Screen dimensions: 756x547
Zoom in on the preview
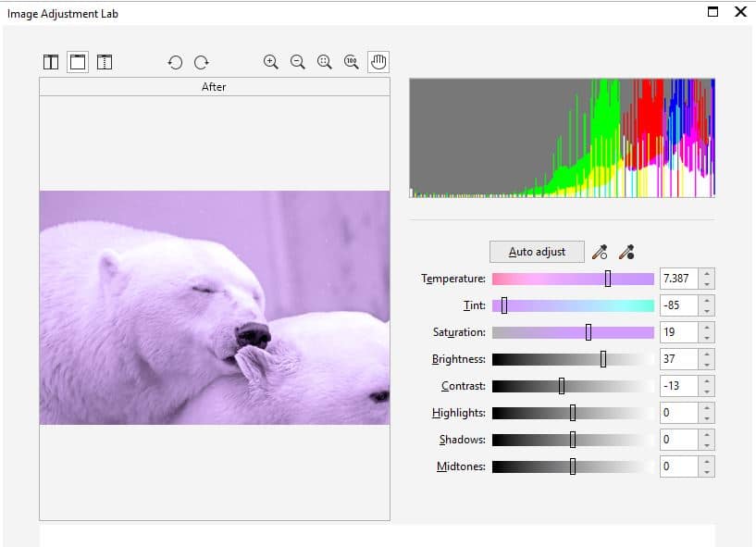[x=271, y=62]
